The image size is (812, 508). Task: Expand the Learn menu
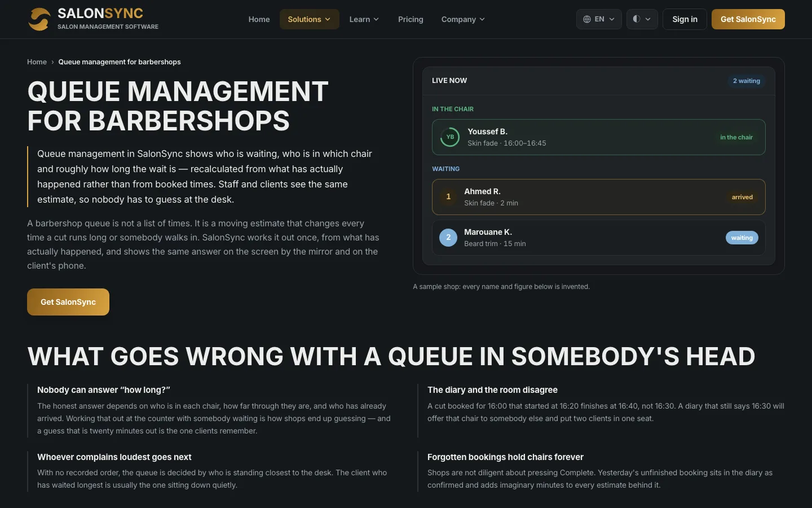[364, 19]
